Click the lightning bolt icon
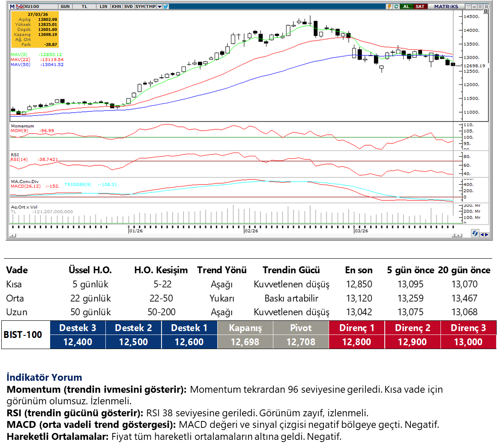The image size is (497, 448). tap(389, 6)
